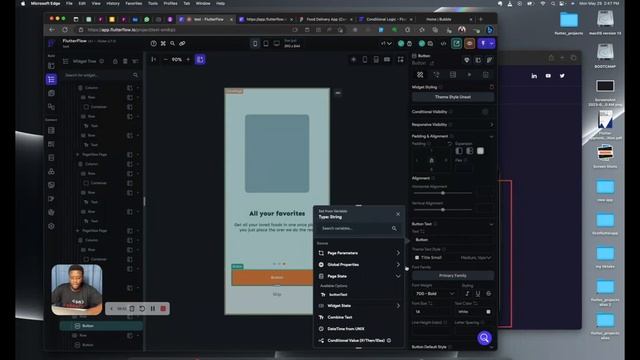
Task: Collapse the Button Text section
Action: (x=491, y=224)
